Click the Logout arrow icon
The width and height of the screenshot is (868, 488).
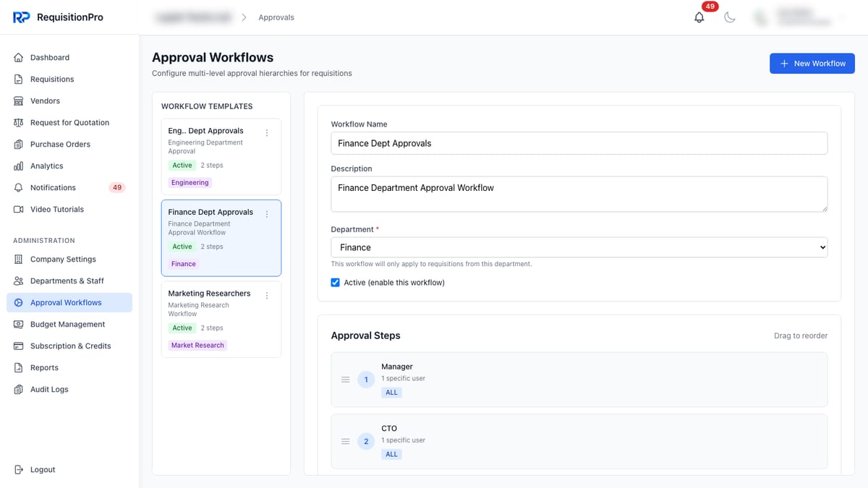pyautogui.click(x=19, y=469)
